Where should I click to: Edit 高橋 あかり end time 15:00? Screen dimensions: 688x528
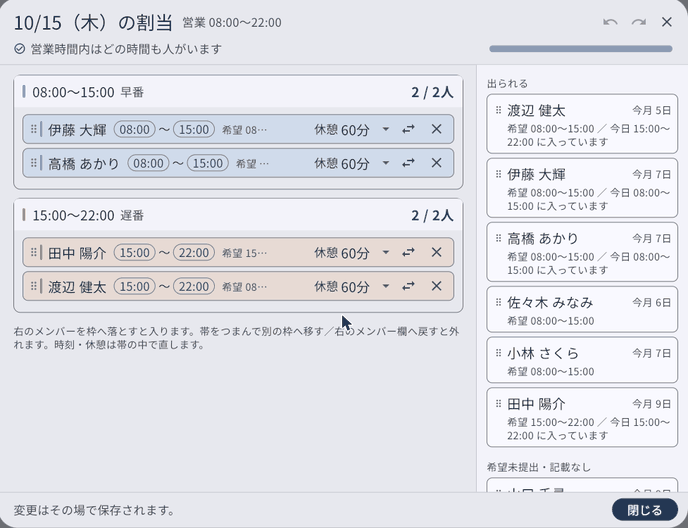tap(208, 163)
